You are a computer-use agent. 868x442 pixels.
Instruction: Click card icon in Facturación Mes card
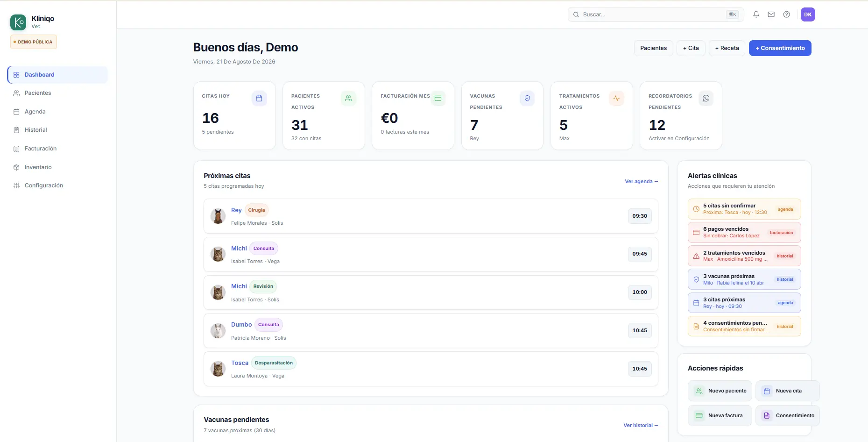point(438,98)
